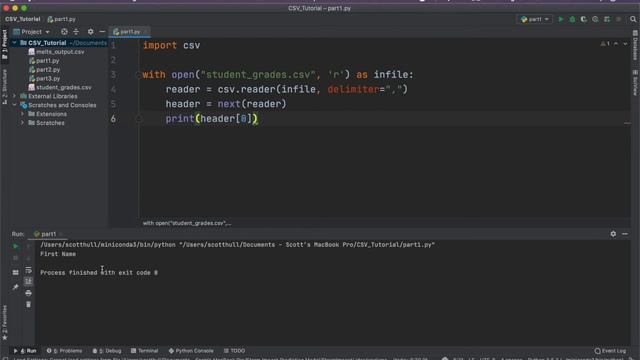Click line number 6 in the gutter

click(x=113, y=119)
